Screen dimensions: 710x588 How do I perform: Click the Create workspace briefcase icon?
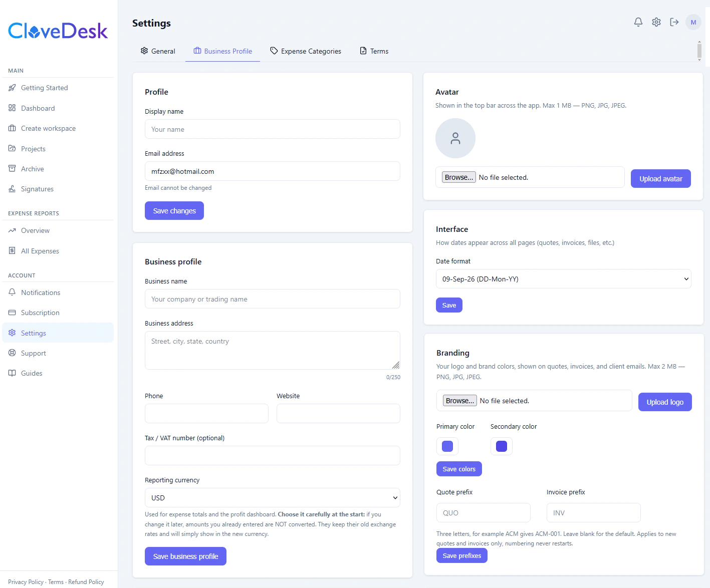(12, 128)
